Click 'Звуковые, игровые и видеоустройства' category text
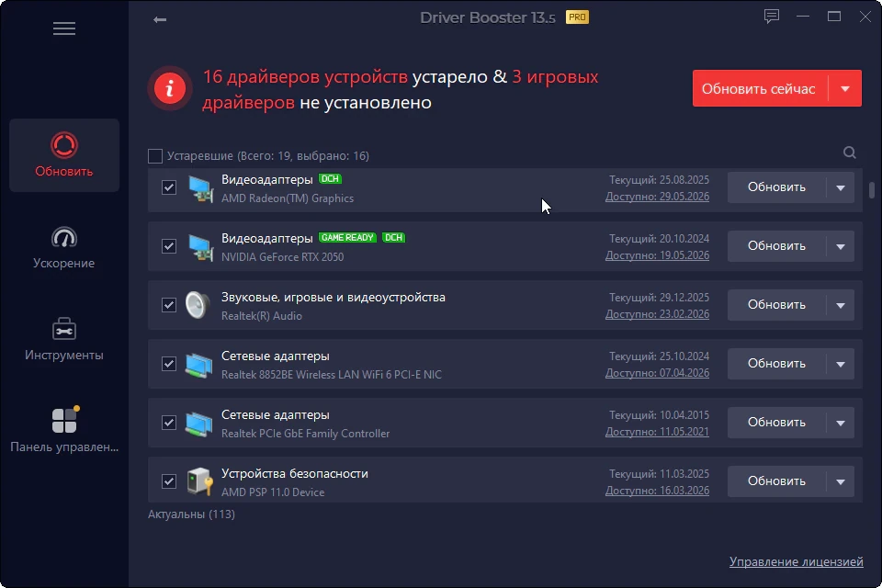882x588 pixels. pyautogui.click(x=333, y=297)
